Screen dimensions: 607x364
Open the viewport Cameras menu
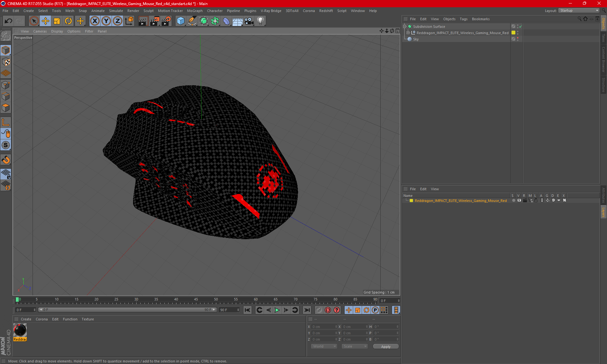click(x=40, y=31)
